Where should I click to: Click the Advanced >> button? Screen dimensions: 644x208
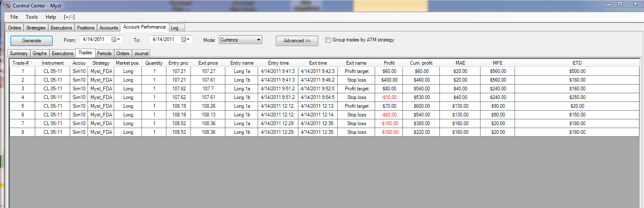(x=297, y=41)
